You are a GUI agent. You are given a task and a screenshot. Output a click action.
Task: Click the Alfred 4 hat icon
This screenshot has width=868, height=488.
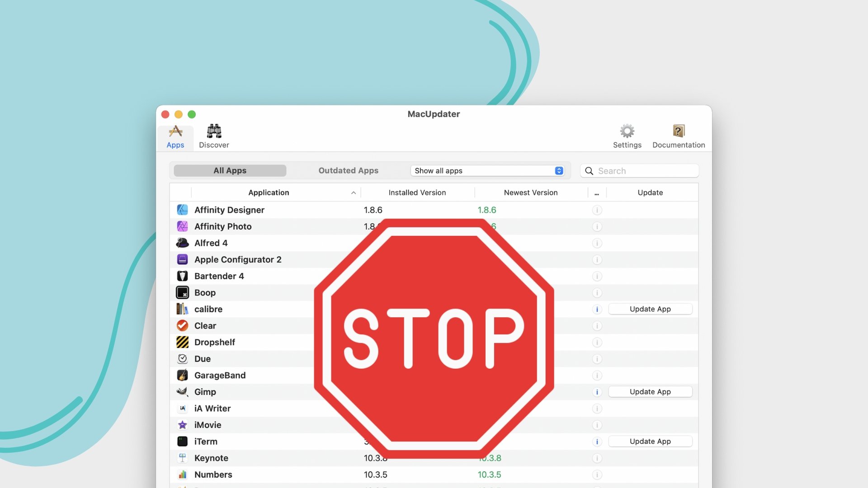point(182,243)
